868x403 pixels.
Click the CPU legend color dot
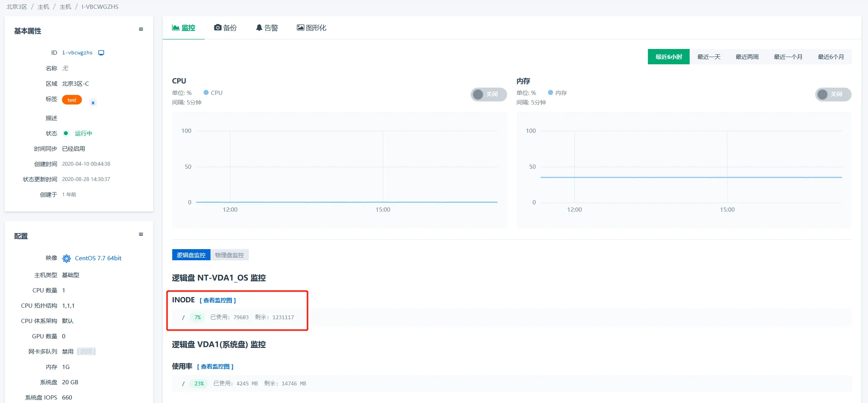[206, 93]
